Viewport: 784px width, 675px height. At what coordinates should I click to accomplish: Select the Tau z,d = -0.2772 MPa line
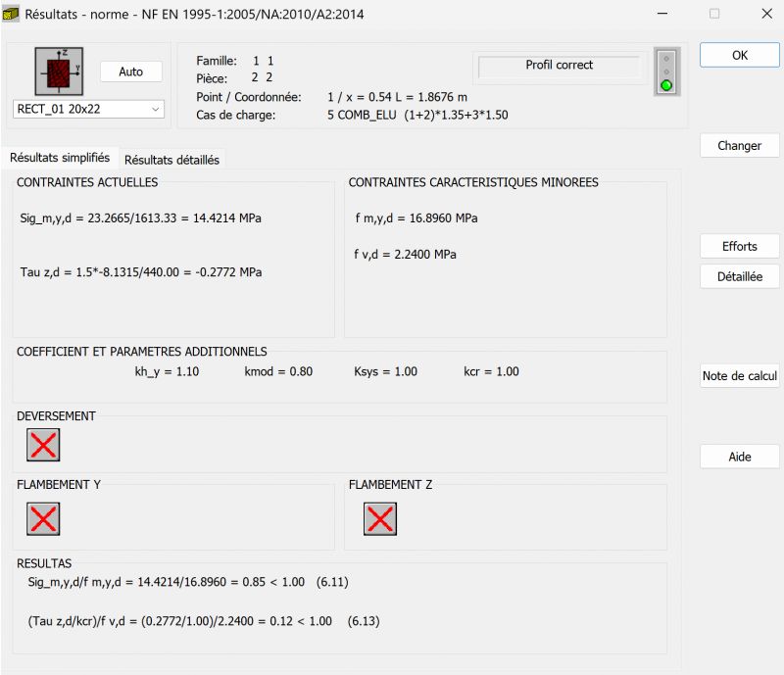[141, 272]
